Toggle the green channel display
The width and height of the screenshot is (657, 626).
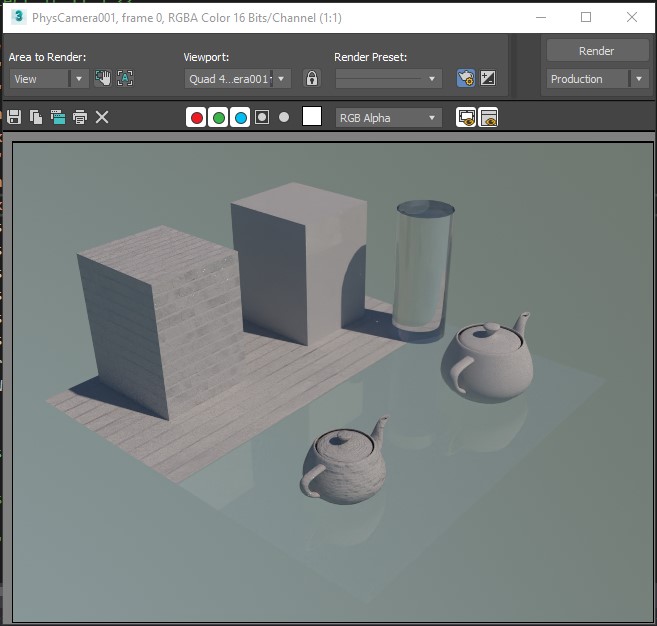[x=219, y=117]
